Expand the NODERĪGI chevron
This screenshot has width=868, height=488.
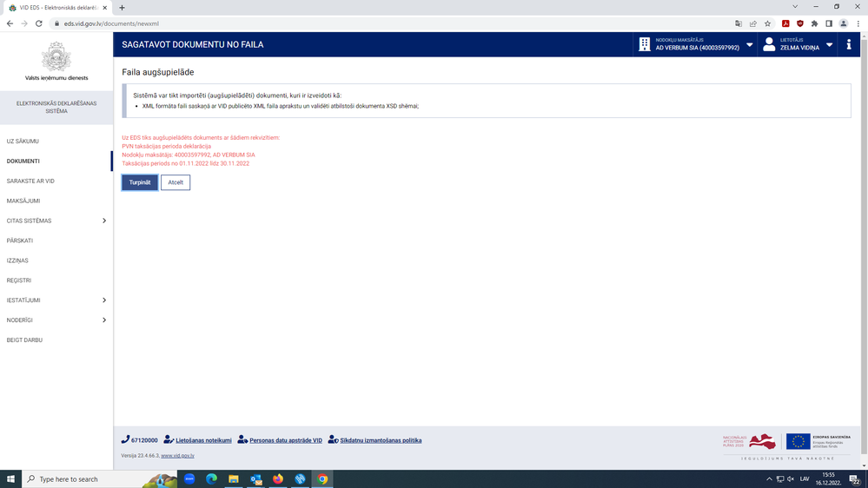point(104,320)
